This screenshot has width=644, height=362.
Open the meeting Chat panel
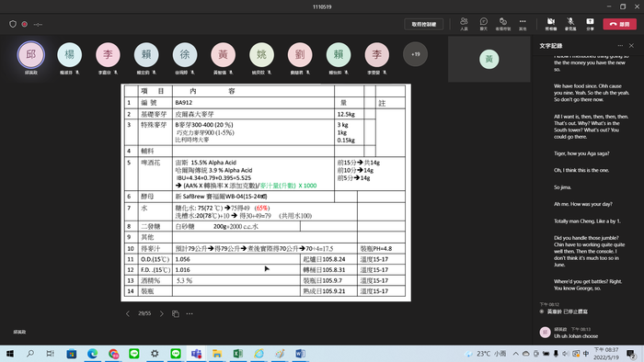pos(483,24)
